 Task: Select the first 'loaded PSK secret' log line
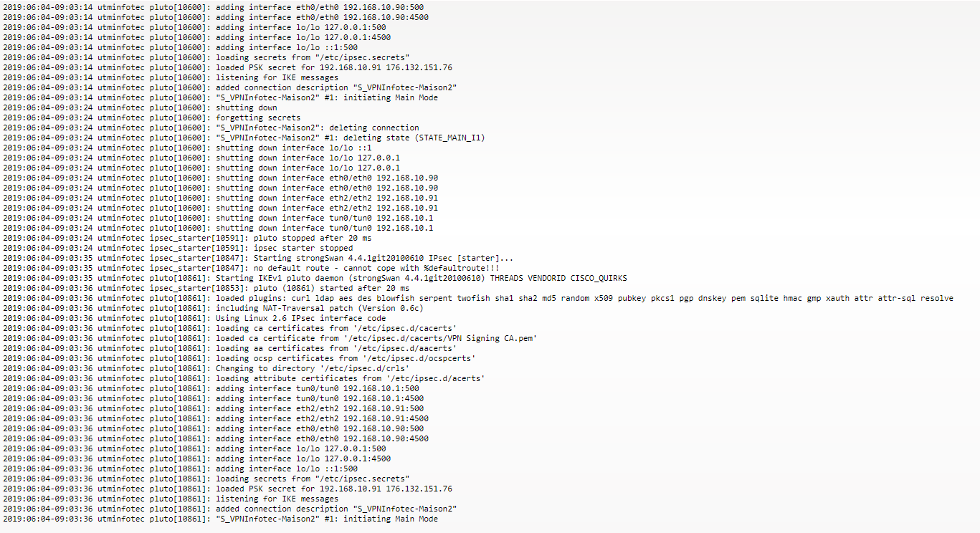pyautogui.click(x=228, y=67)
